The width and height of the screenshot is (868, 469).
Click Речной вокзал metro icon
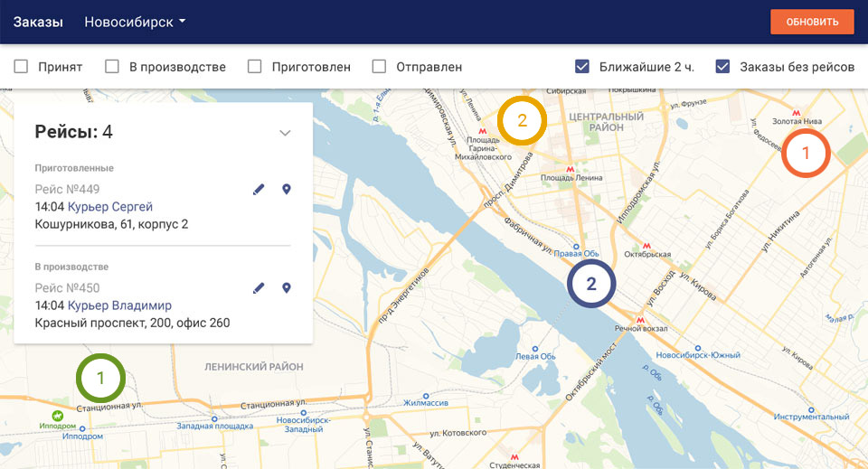(x=640, y=320)
